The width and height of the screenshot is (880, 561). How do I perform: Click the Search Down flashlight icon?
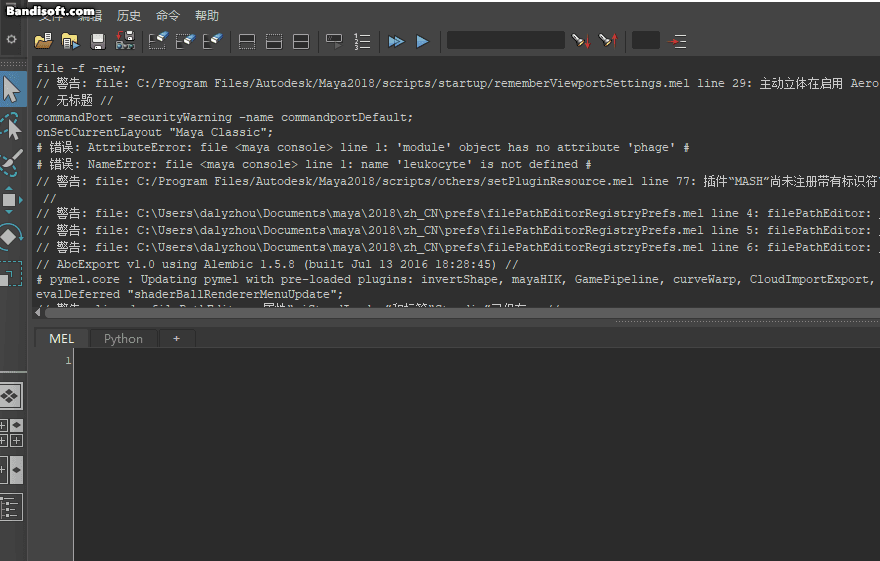581,41
